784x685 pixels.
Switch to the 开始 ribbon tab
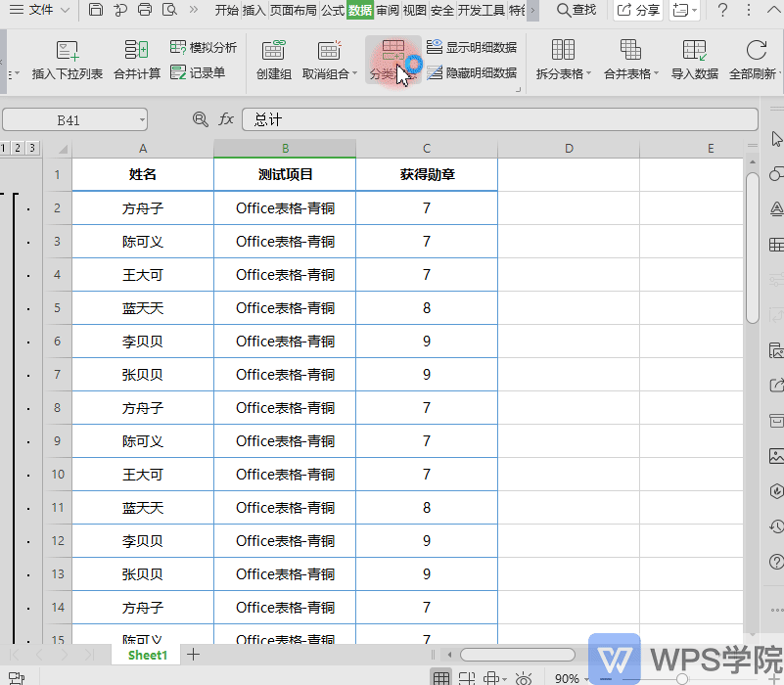[227, 10]
